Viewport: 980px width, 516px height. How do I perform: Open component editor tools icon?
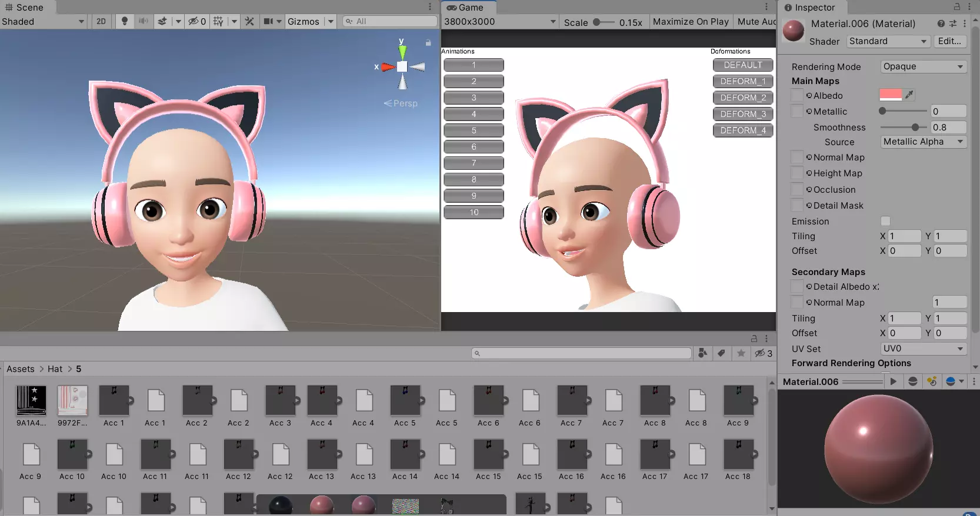(249, 21)
